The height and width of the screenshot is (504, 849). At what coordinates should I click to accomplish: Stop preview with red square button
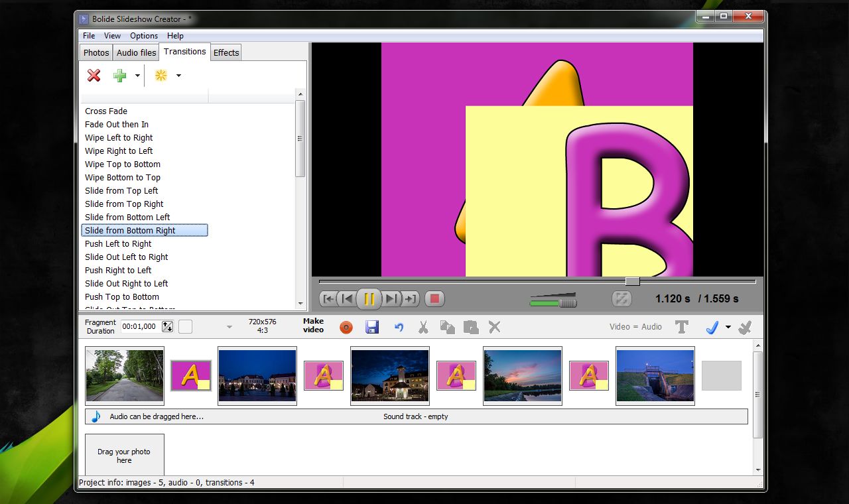(x=434, y=299)
